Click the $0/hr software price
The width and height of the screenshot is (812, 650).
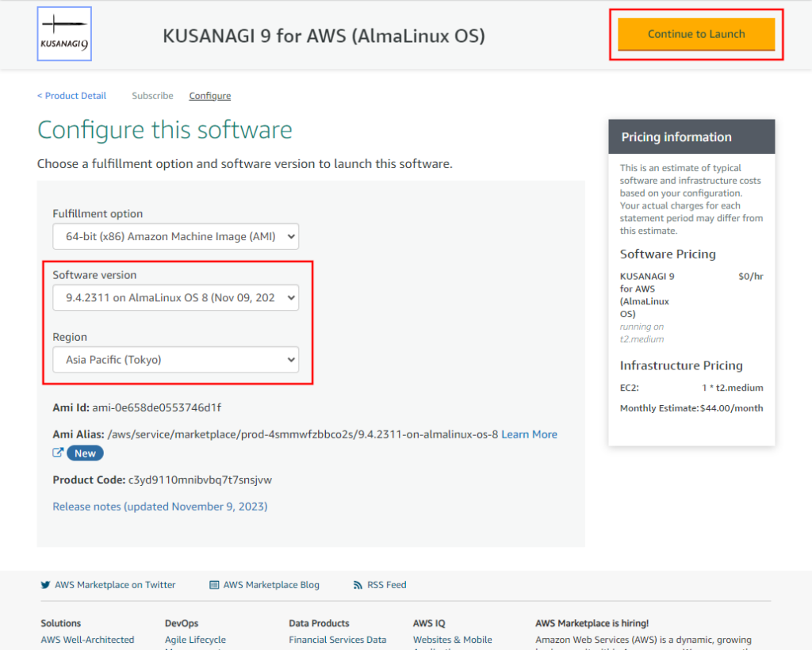point(751,277)
